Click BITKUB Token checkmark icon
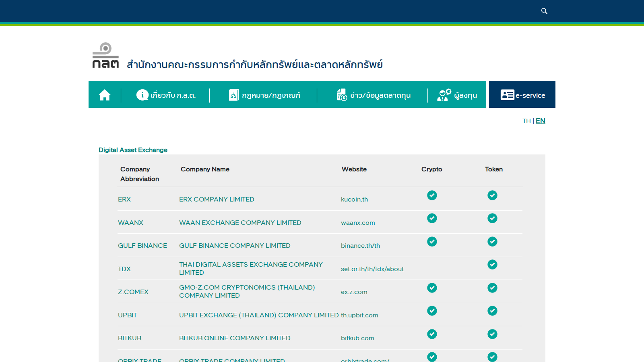The width and height of the screenshot is (644, 362). pyautogui.click(x=492, y=334)
